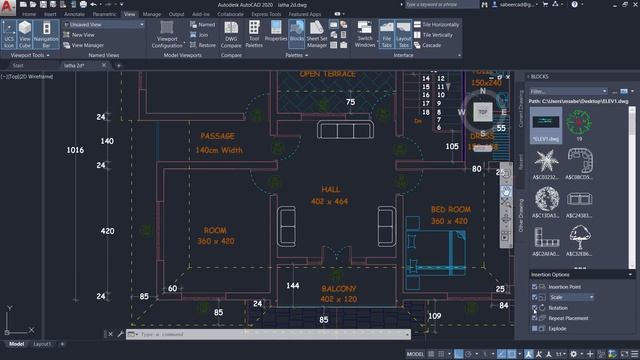
Task: Collapse the Insertion Options section
Action: [x=630, y=275]
